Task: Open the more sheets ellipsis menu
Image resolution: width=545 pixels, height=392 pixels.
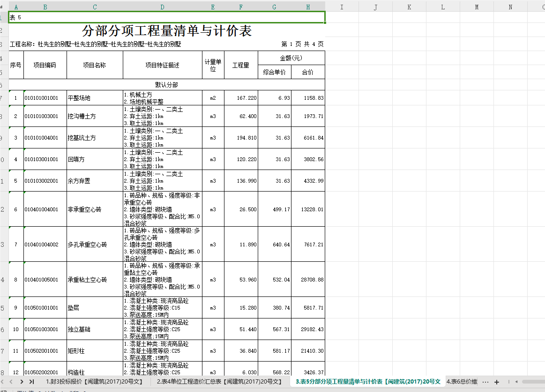Action: coord(485,382)
